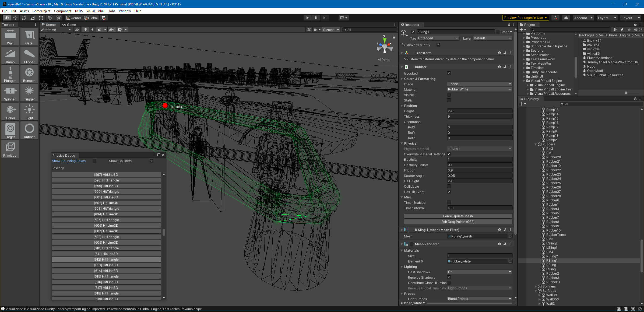Click the Play button
Viewport: 644px width, 312px height.
(307, 18)
